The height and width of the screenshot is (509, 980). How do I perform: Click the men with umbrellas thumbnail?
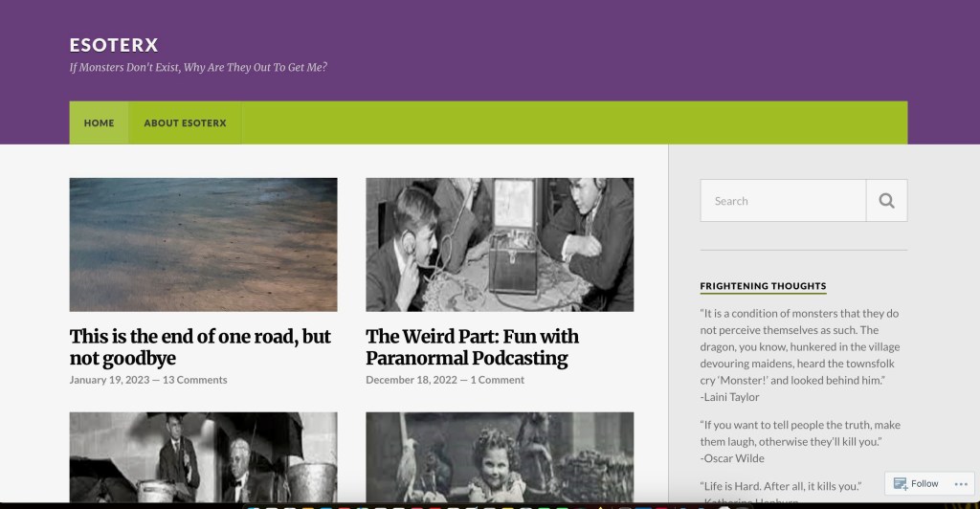pyautogui.click(x=203, y=457)
